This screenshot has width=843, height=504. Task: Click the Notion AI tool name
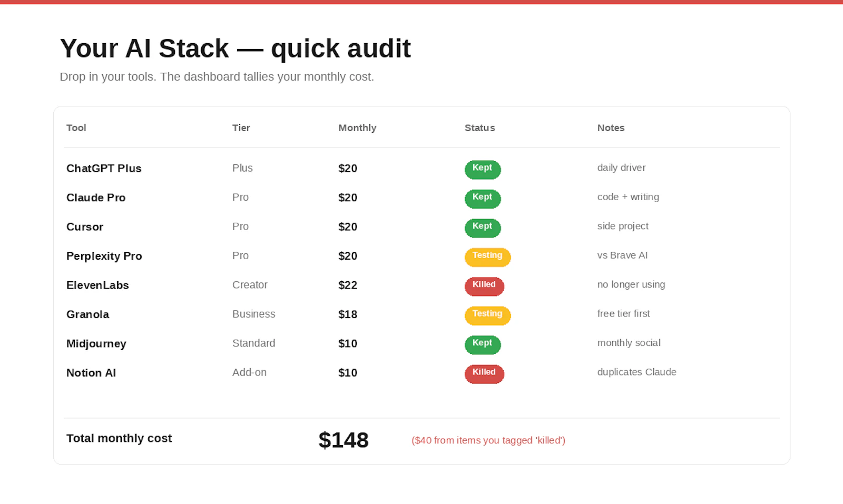coord(91,373)
